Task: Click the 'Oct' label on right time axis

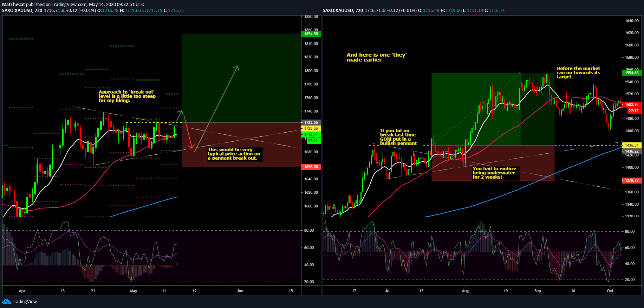Action: (x=610, y=291)
